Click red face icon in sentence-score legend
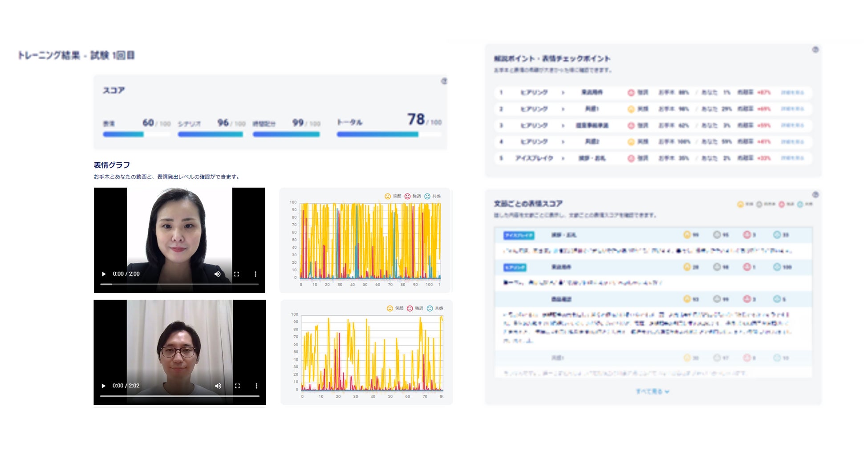The image size is (868, 455). point(782,204)
